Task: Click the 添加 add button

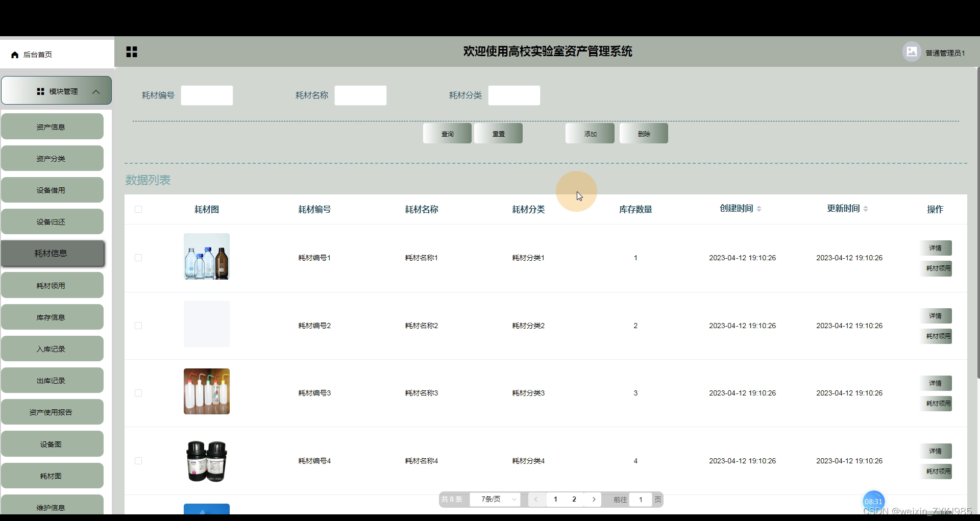Action: tap(590, 133)
